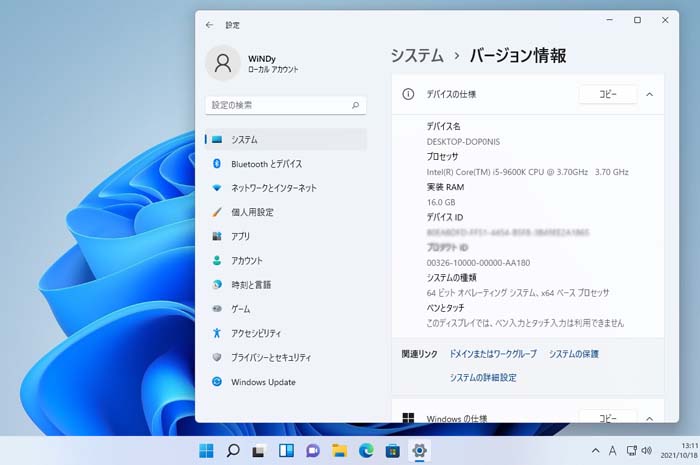Open the Start menu on taskbar
The width and height of the screenshot is (700, 465).
pyautogui.click(x=206, y=451)
